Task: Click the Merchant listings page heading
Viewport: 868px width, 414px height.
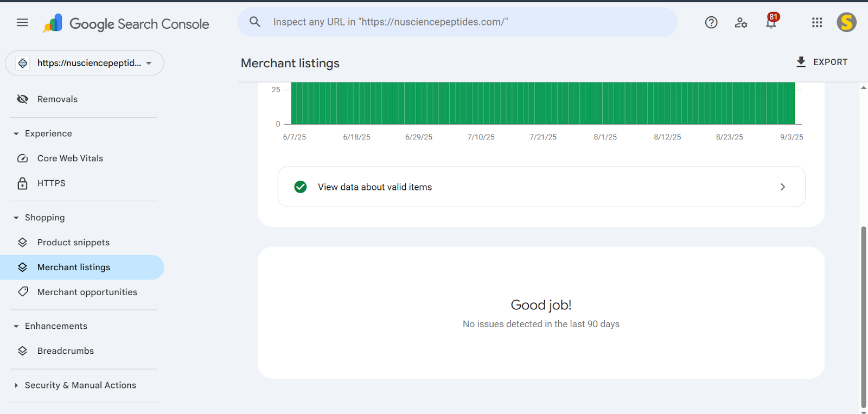Action: tap(290, 63)
